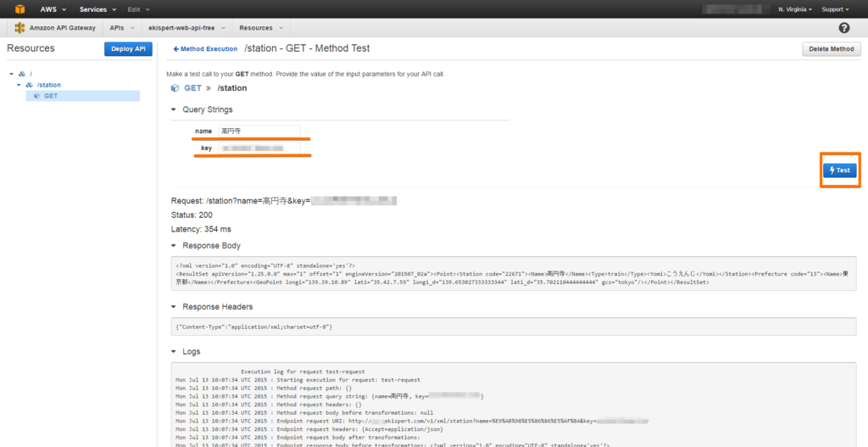Click the Delete Method button

831,48
